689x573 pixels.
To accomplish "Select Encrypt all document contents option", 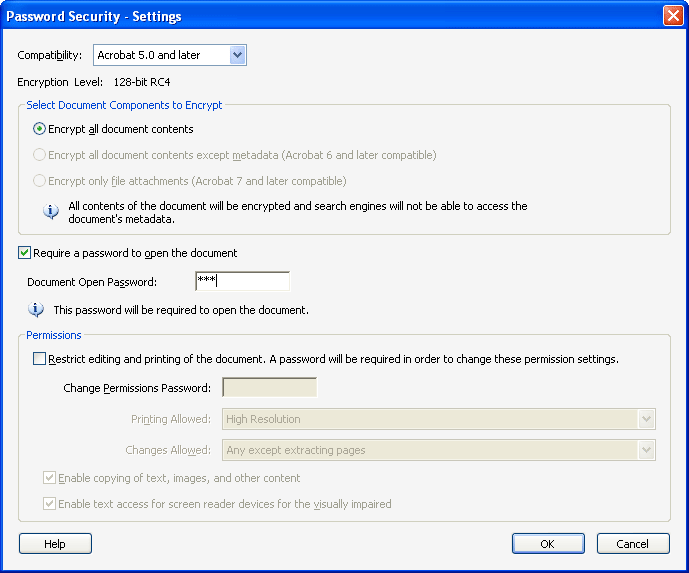I will pos(40,129).
